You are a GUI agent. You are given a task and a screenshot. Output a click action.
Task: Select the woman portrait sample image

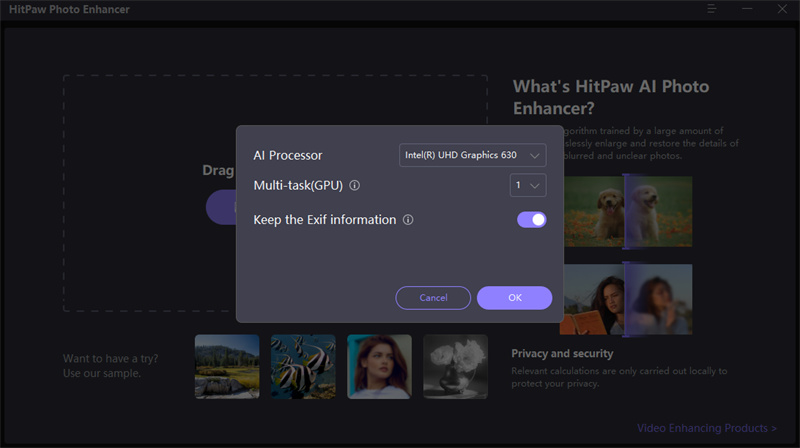tap(379, 366)
